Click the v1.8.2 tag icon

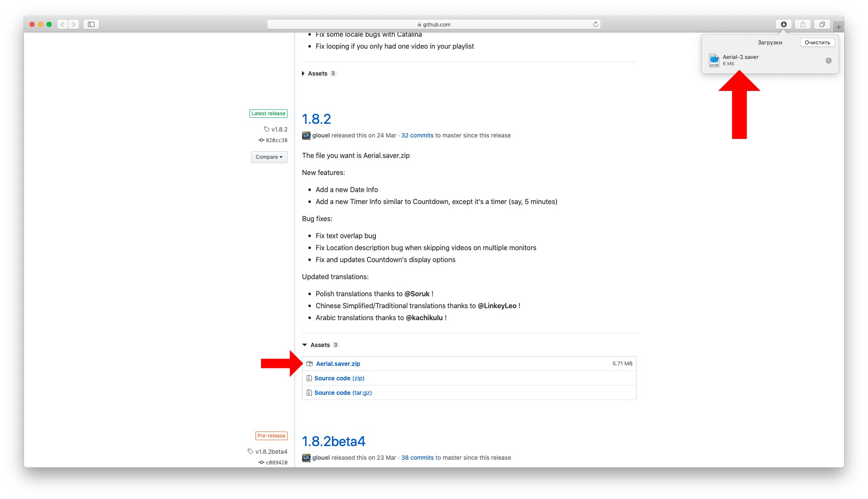(x=267, y=129)
